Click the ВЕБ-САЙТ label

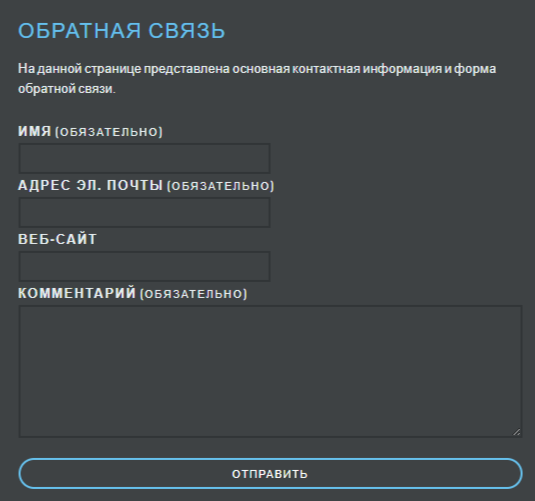57,239
